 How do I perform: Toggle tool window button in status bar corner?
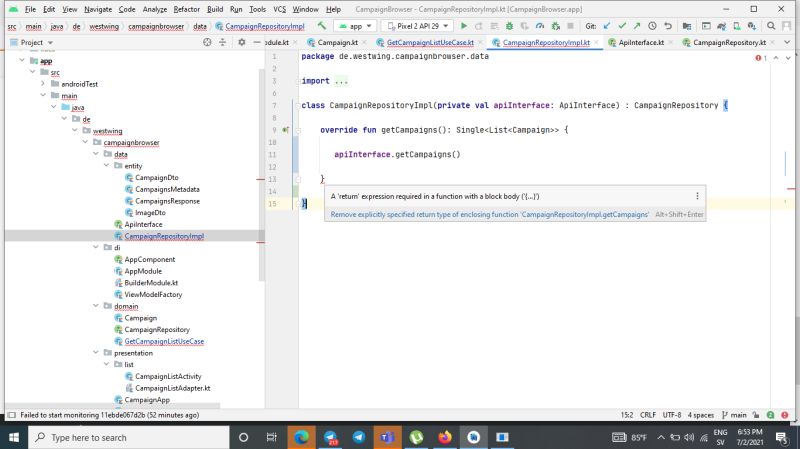(x=12, y=415)
